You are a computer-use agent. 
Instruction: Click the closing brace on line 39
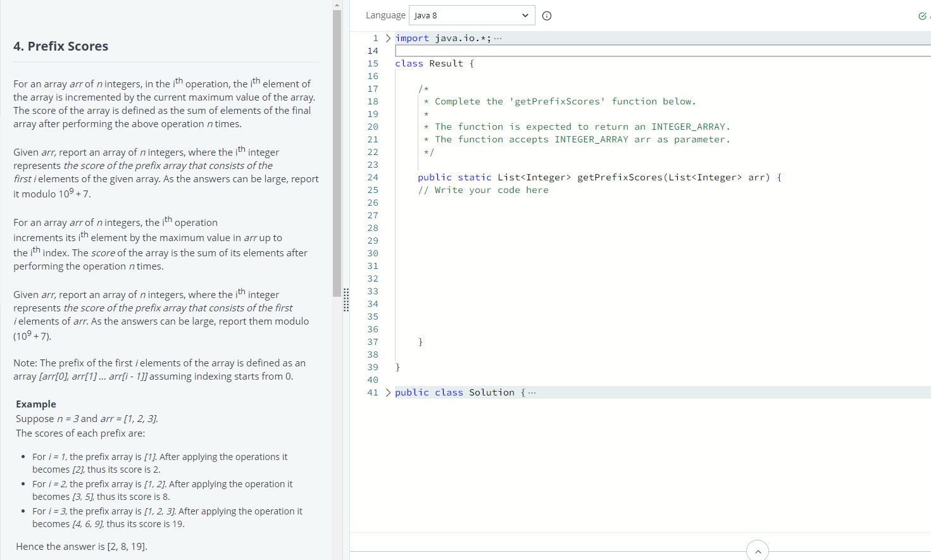397,367
